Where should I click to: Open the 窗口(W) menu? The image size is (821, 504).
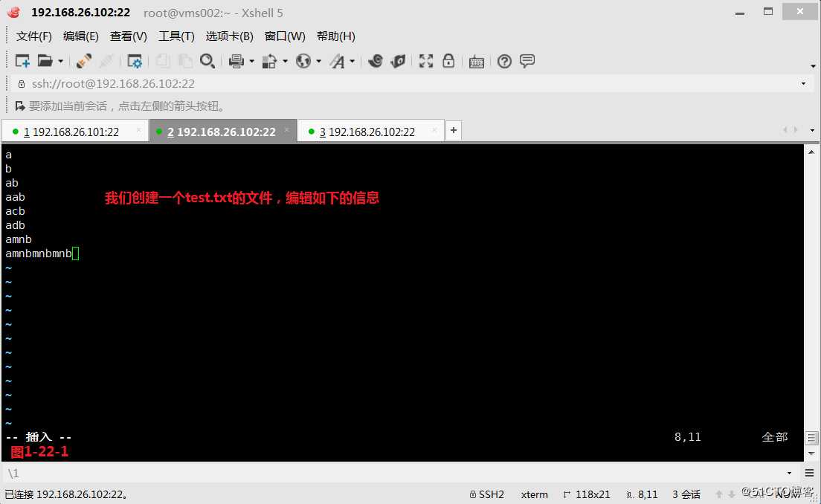tap(285, 36)
